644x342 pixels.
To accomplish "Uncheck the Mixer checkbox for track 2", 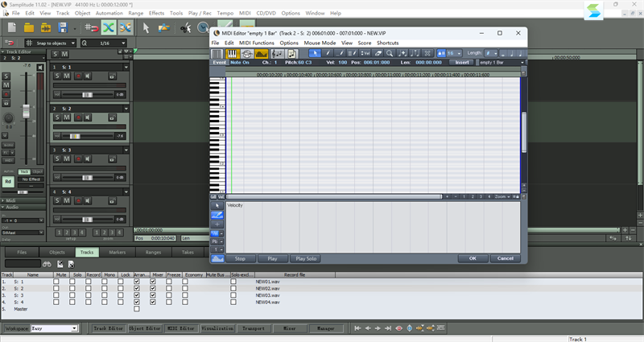I will (x=153, y=288).
